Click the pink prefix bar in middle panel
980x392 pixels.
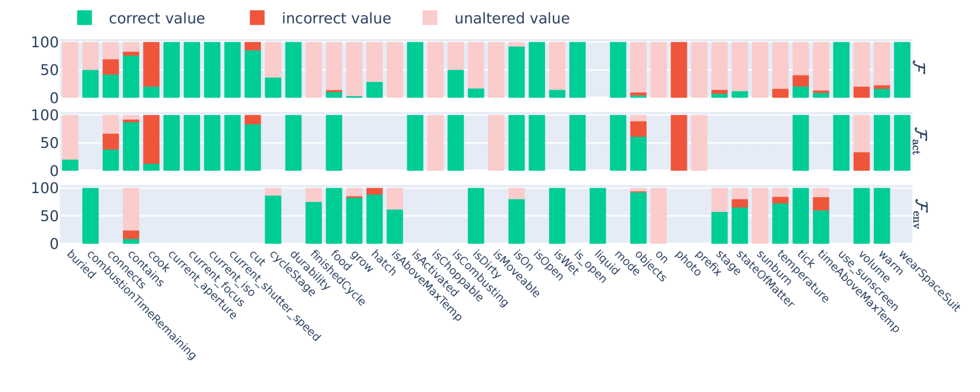(699, 143)
